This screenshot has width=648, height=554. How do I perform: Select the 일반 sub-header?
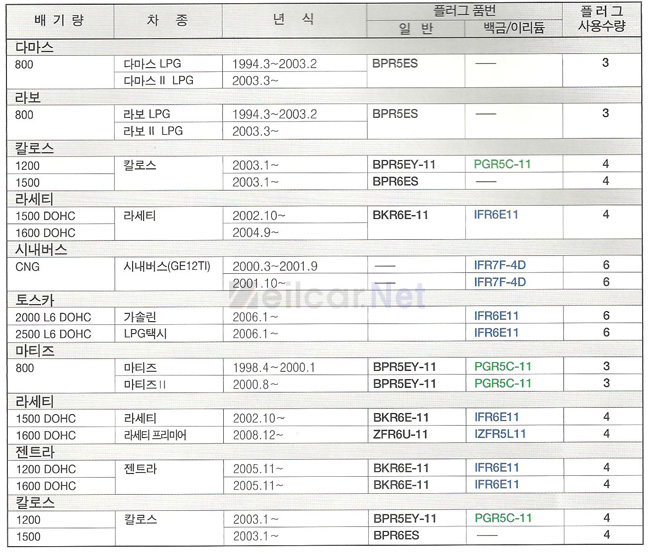coord(416,29)
